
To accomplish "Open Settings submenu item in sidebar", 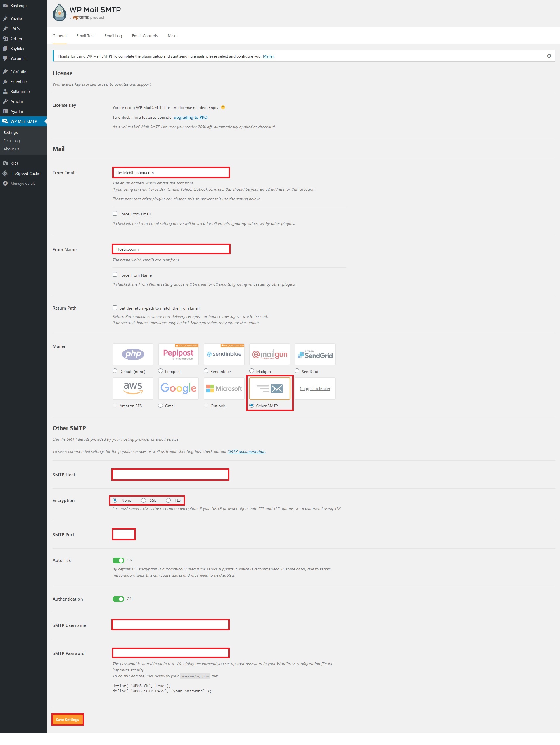I will click(x=11, y=133).
